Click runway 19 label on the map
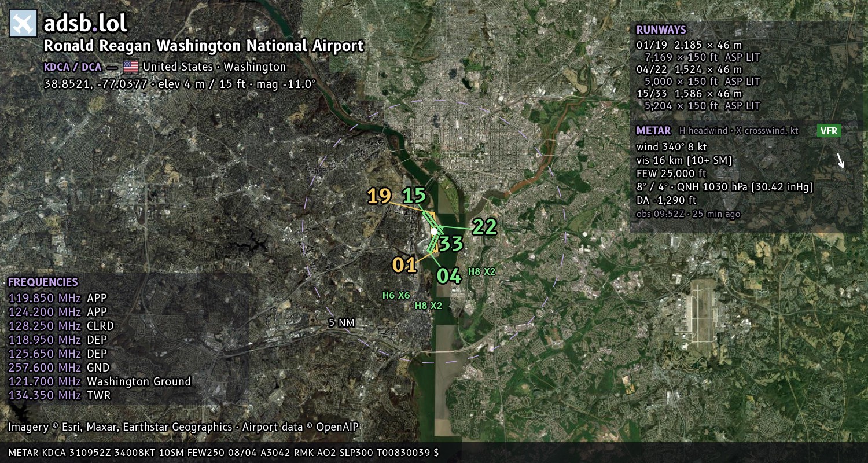868x463 pixels. coord(379,196)
